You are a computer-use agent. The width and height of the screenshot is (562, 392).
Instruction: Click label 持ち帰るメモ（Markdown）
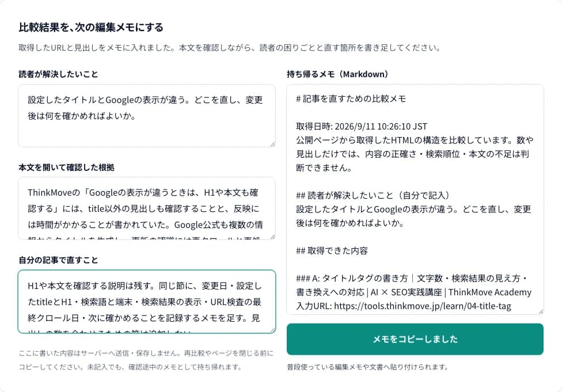click(337, 74)
